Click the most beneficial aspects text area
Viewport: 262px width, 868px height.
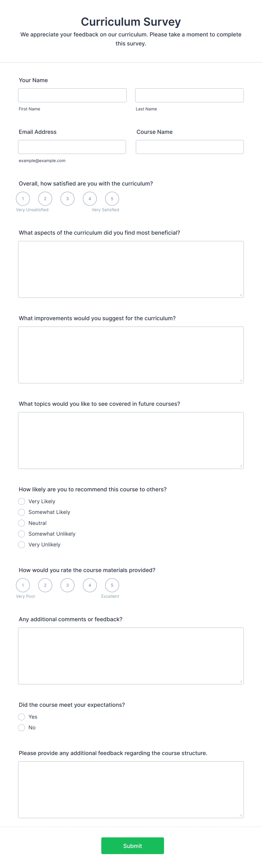pyautogui.click(x=131, y=269)
